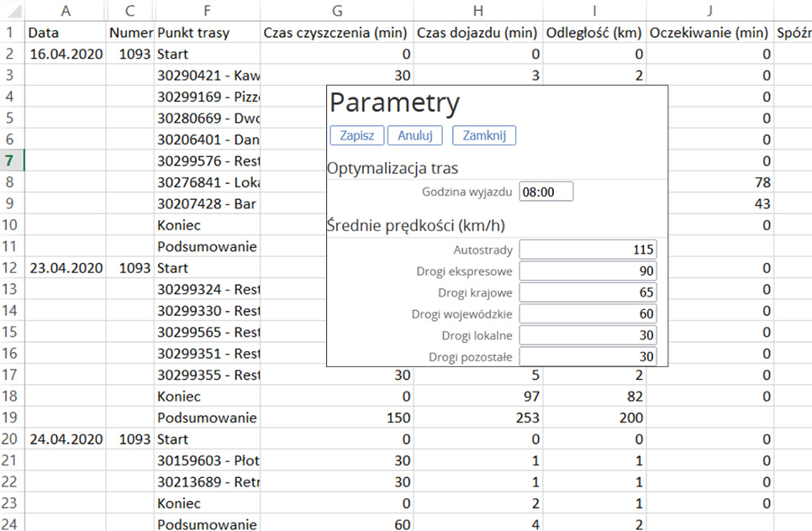Click the Drogi ekspresowe speed field

[x=588, y=271]
